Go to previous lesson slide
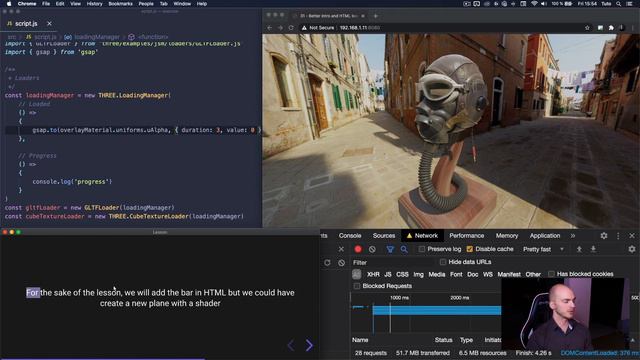640x360 pixels. (291, 345)
